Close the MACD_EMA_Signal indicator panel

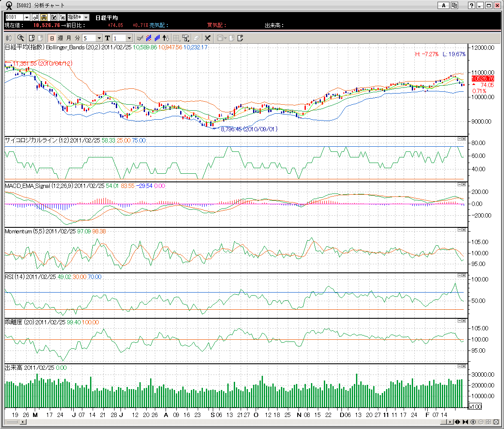point(464,184)
